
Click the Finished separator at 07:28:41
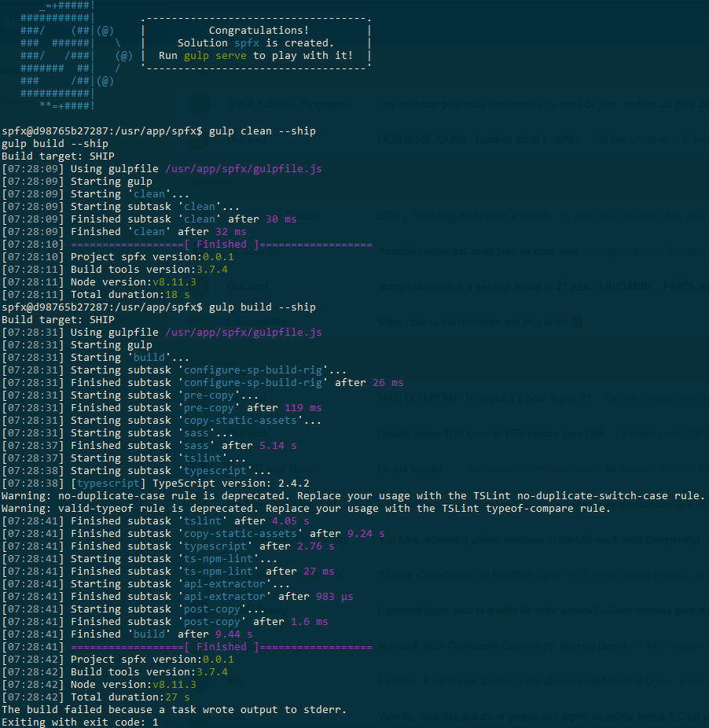click(187, 647)
